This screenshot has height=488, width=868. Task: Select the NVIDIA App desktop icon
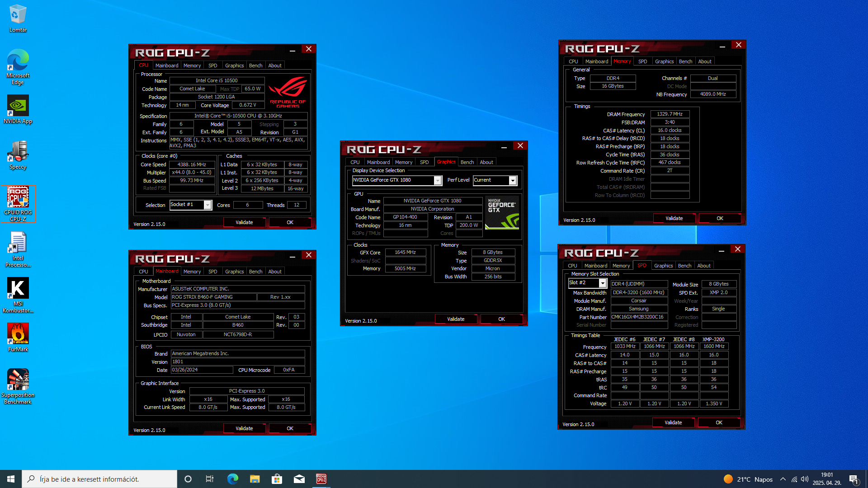click(18, 109)
